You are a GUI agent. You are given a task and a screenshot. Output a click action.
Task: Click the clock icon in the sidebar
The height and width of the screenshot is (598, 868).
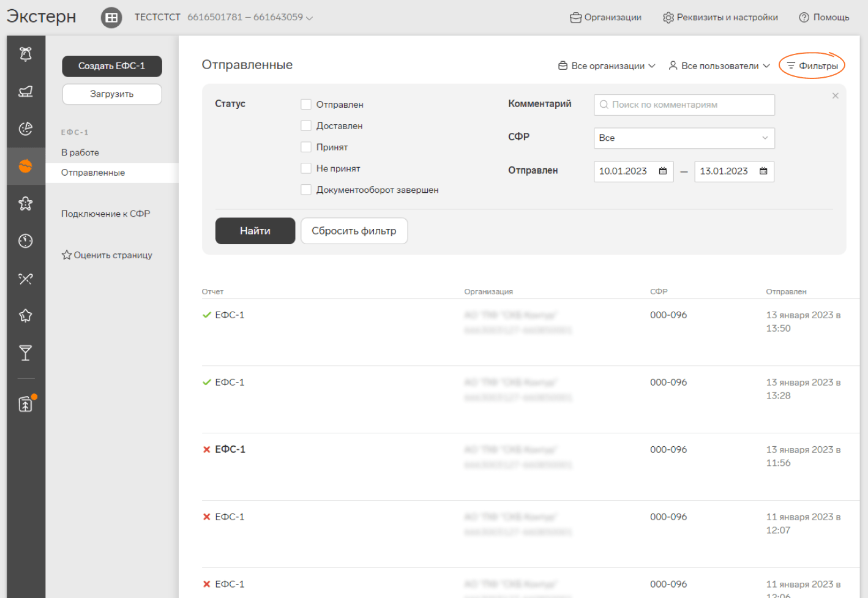click(26, 241)
